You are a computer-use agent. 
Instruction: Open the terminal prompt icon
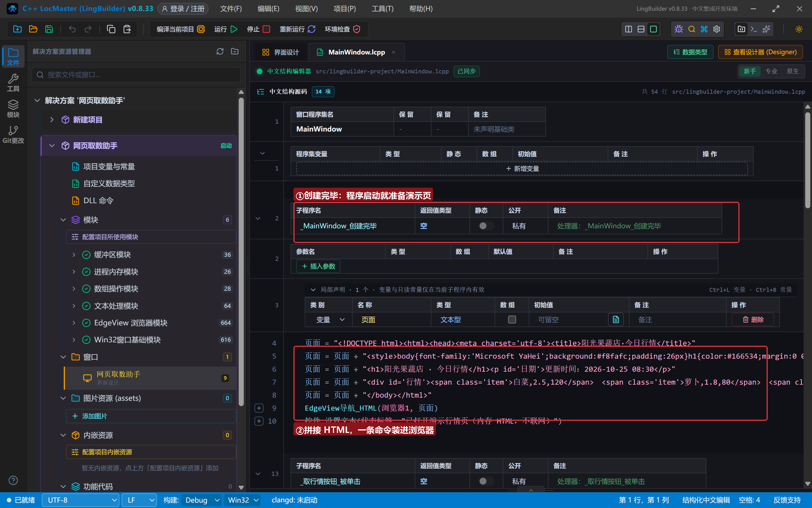click(754, 29)
